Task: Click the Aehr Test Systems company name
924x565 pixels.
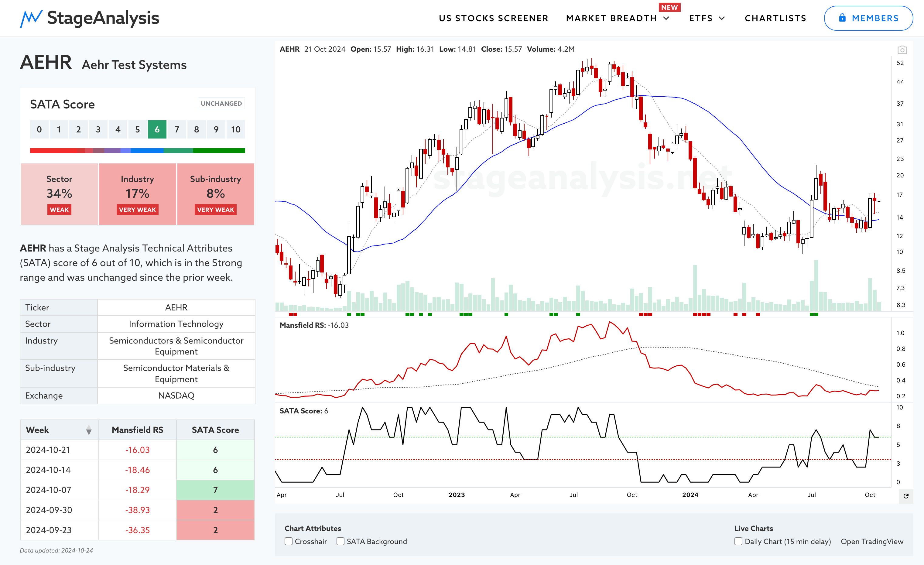Action: tap(134, 65)
